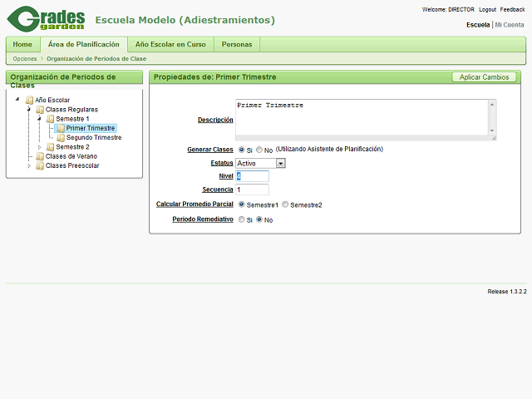The height and width of the screenshot is (399, 532).
Task: Open the Año Escolar en Curso tab
Action: [170, 44]
